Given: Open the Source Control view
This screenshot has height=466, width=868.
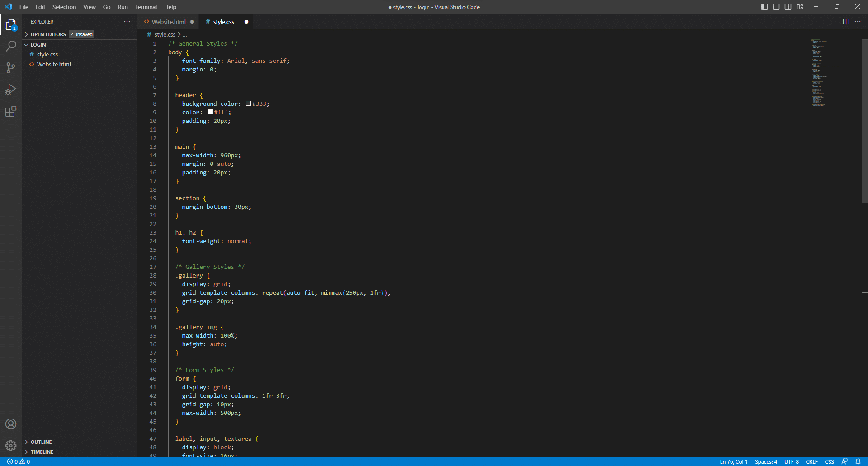Looking at the screenshot, I should [x=11, y=67].
